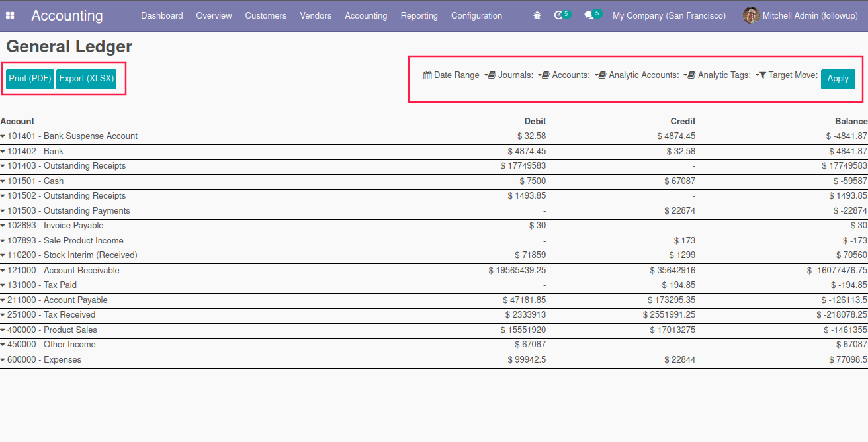The image size is (868, 442).
Task: Open the Analytic Tags filter dropdown
Action: click(723, 75)
